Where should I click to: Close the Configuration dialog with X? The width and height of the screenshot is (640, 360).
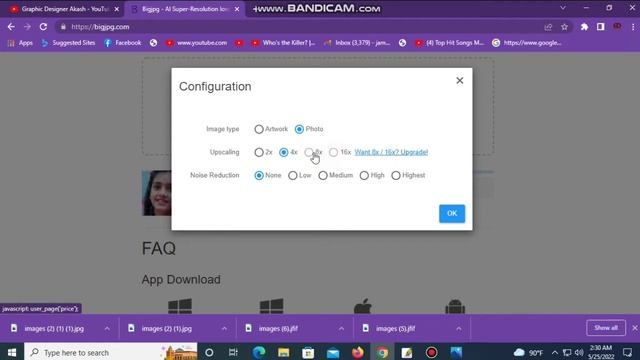click(x=460, y=80)
